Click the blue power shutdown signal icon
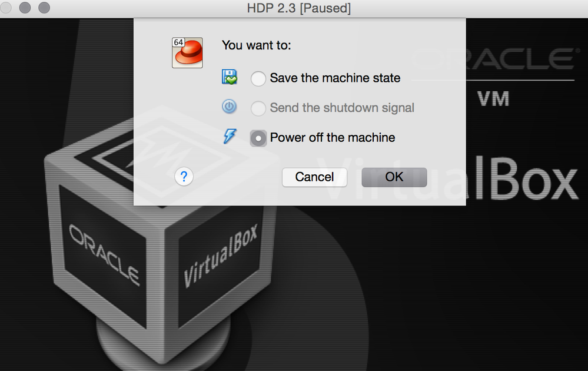The width and height of the screenshot is (588, 371). pyautogui.click(x=229, y=107)
